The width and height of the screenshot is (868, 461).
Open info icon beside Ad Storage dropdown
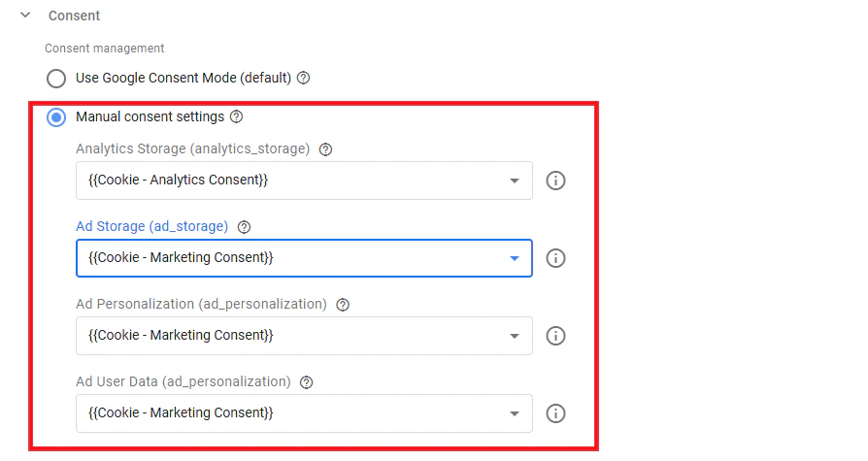[555, 258]
